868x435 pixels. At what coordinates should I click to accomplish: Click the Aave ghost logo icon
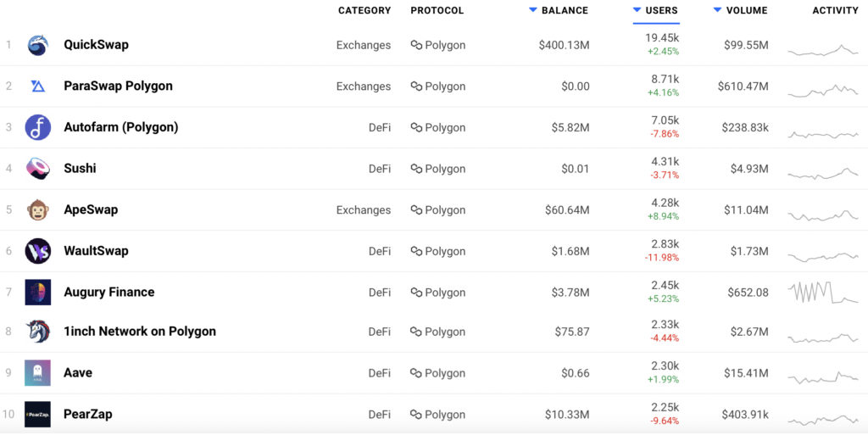37,373
